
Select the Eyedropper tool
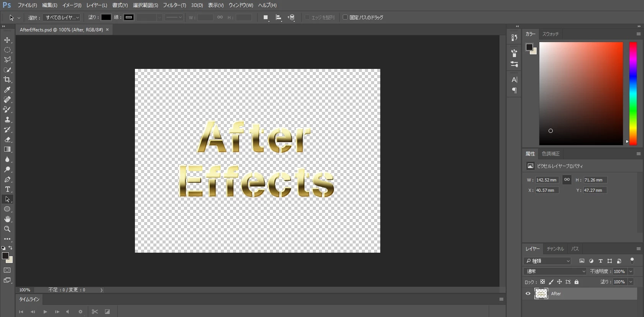coord(7,90)
